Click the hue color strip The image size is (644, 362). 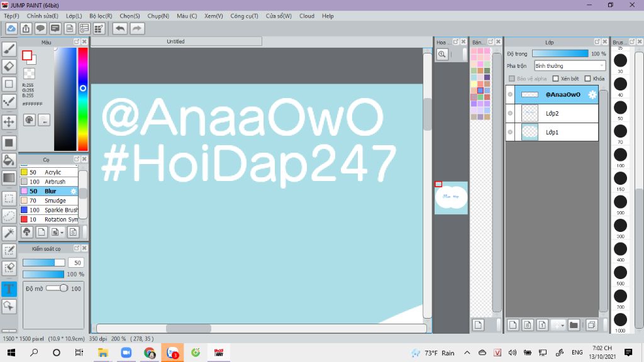pos(83,99)
